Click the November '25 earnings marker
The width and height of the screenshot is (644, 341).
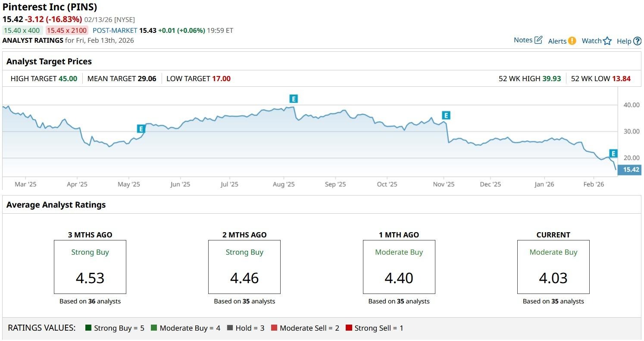click(446, 115)
